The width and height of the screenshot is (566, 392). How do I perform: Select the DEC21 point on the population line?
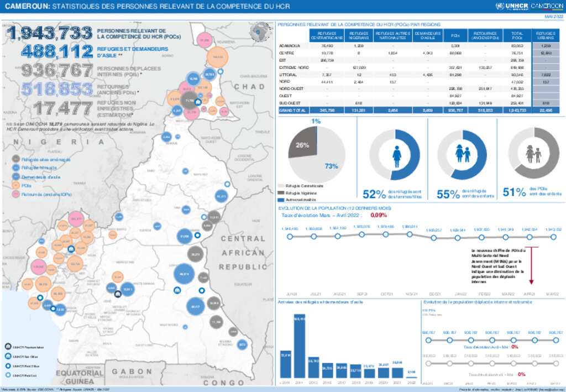click(x=433, y=238)
